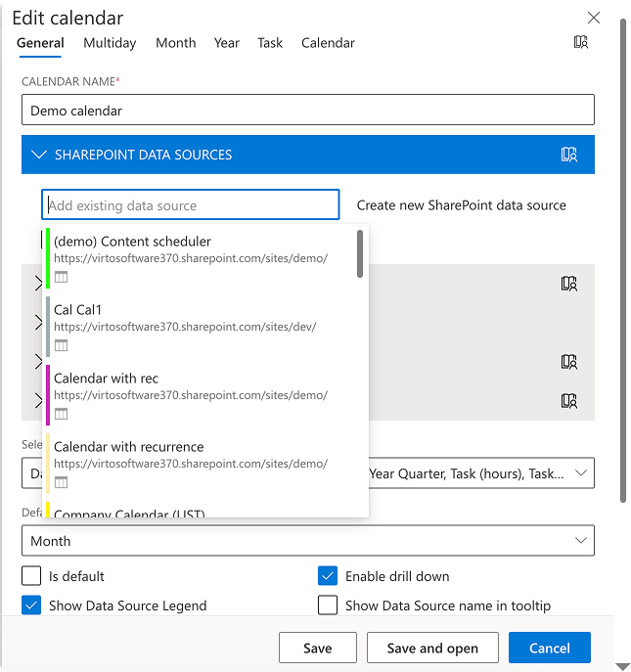Disable Show Data Source Legend
The image size is (631, 672).
coord(32,605)
